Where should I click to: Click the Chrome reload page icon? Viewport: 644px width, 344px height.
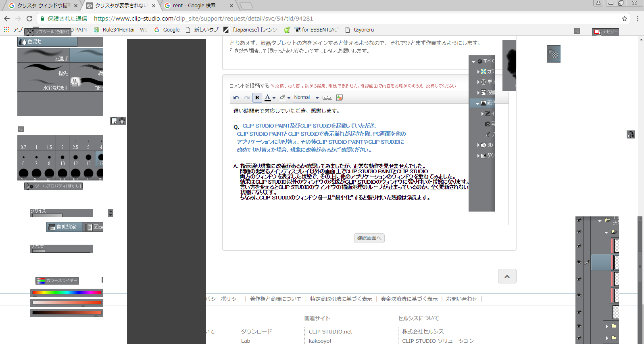pos(29,19)
